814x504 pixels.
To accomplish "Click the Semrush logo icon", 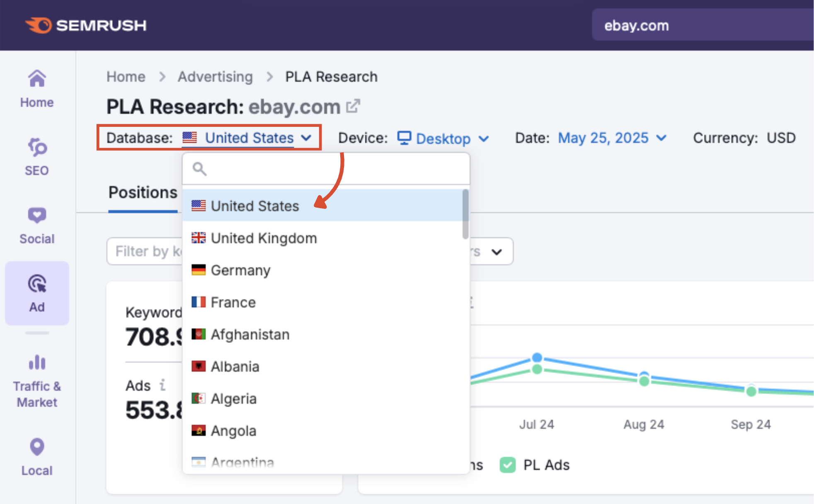I will coord(39,25).
